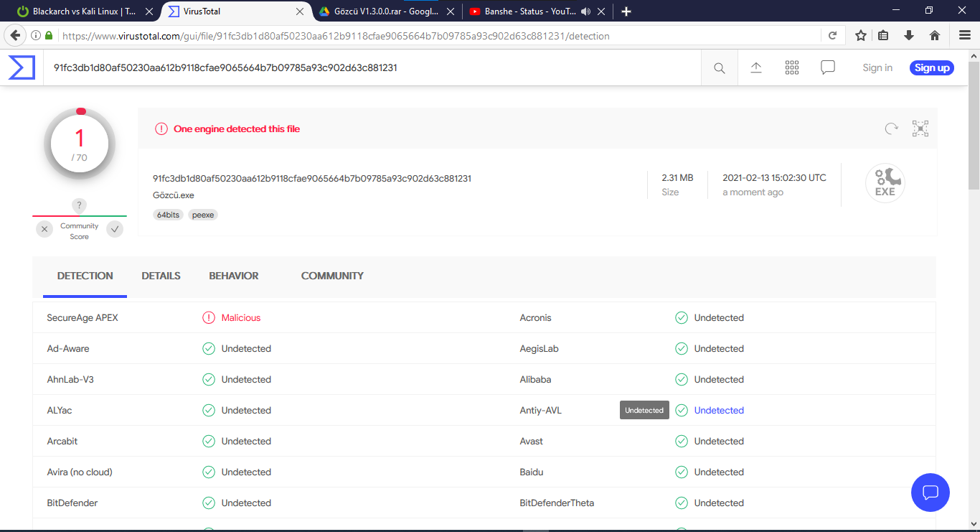
Task: Vote harmless with the check community button
Action: click(115, 229)
